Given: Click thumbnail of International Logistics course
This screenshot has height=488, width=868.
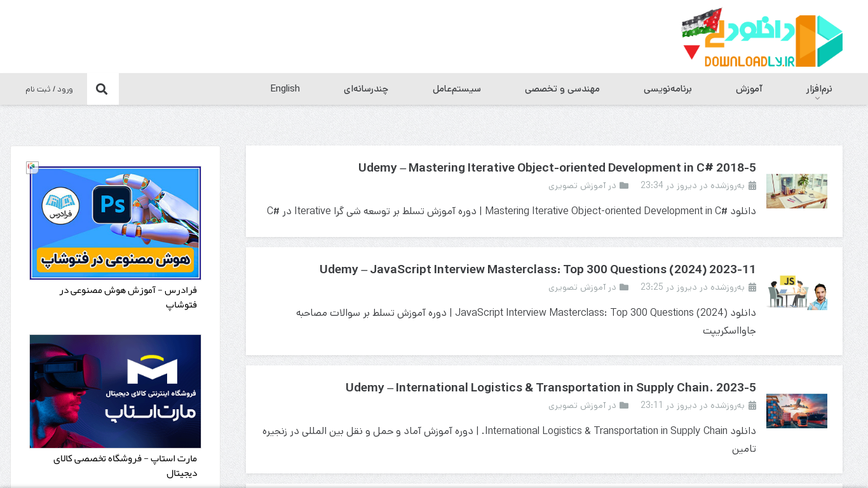Looking at the screenshot, I should (797, 411).
